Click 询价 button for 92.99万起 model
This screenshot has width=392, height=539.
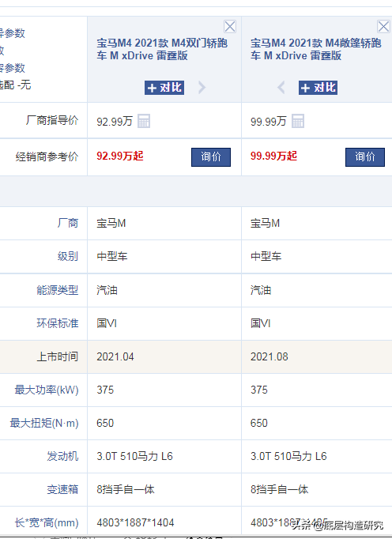point(211,157)
